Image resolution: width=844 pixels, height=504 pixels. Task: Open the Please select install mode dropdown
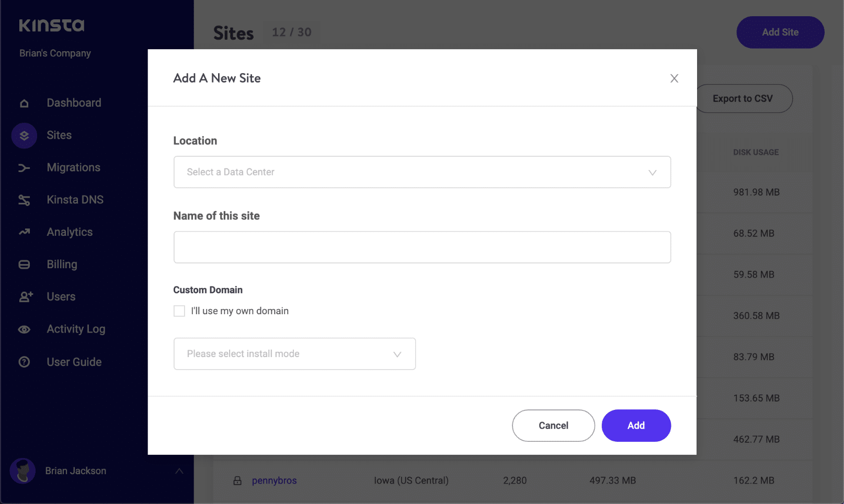[x=294, y=353]
